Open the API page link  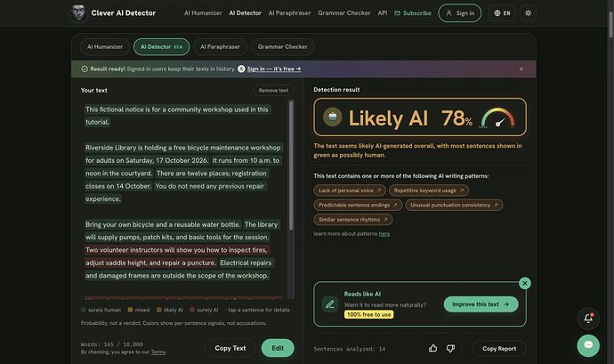(x=383, y=13)
